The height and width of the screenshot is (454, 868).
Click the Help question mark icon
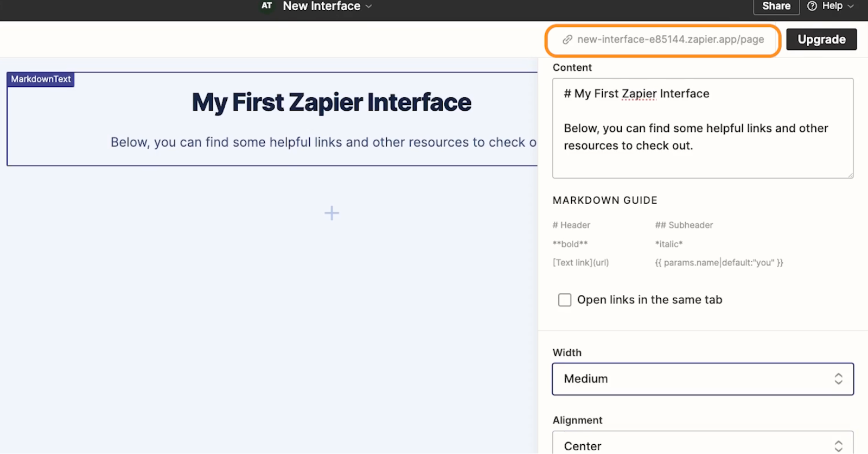pos(812,6)
